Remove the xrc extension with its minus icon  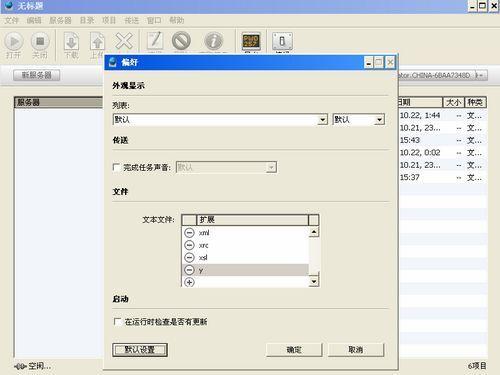point(189,245)
